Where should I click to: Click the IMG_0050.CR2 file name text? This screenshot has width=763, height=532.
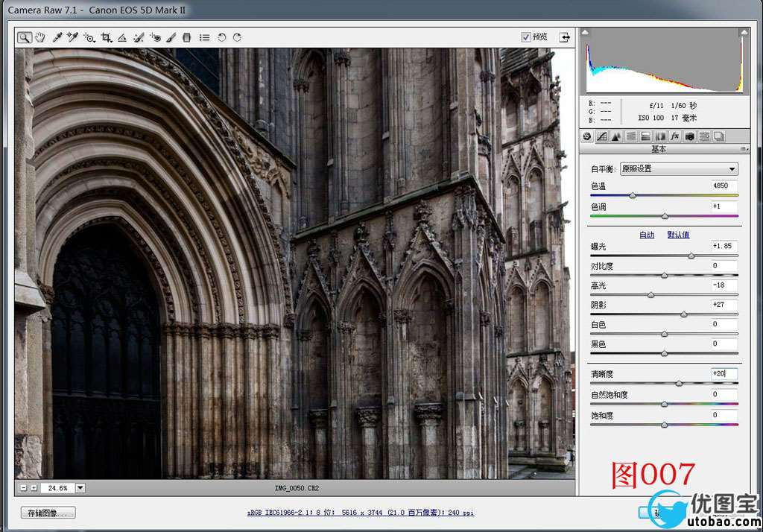297,488
